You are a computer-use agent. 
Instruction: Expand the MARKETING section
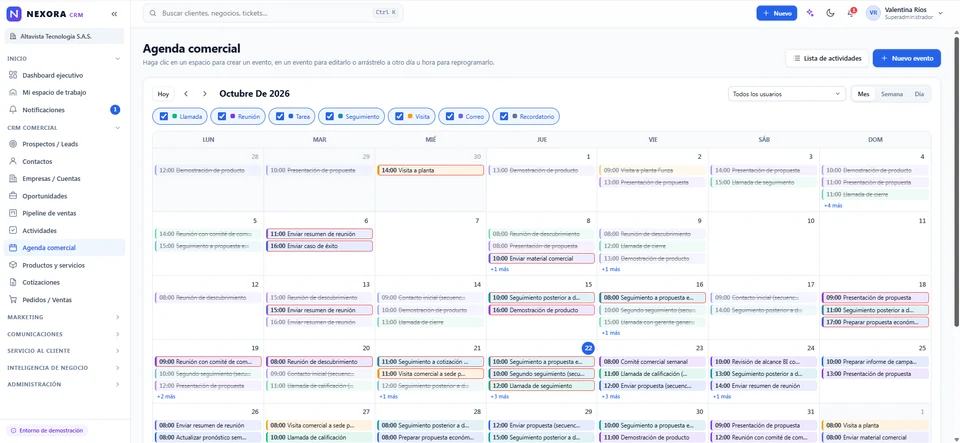pos(118,317)
